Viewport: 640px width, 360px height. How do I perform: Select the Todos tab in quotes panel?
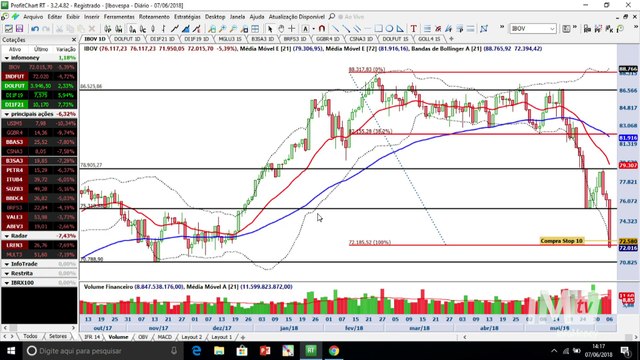pos(30,336)
